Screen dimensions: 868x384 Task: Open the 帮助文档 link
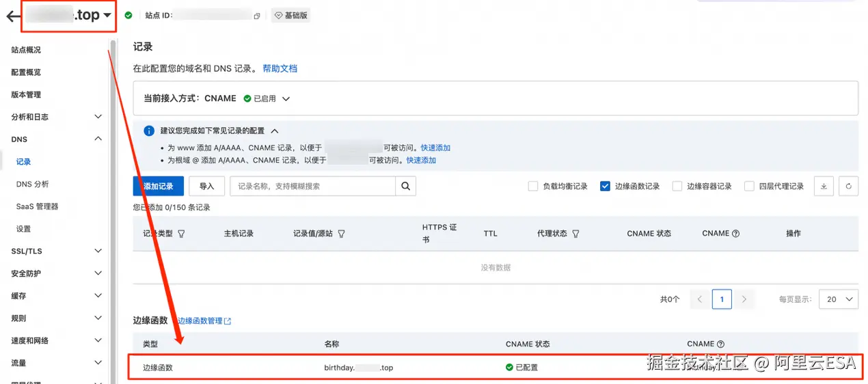click(280, 69)
